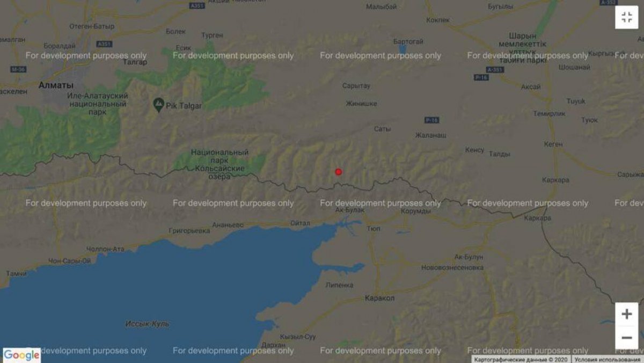Select the Алматы city label
Screen dimensions: 644x363
[56, 85]
